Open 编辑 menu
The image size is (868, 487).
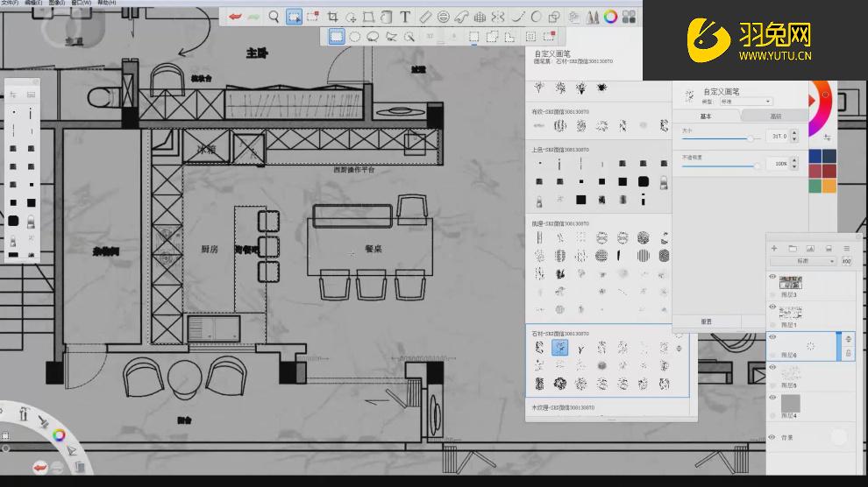[x=34, y=3]
